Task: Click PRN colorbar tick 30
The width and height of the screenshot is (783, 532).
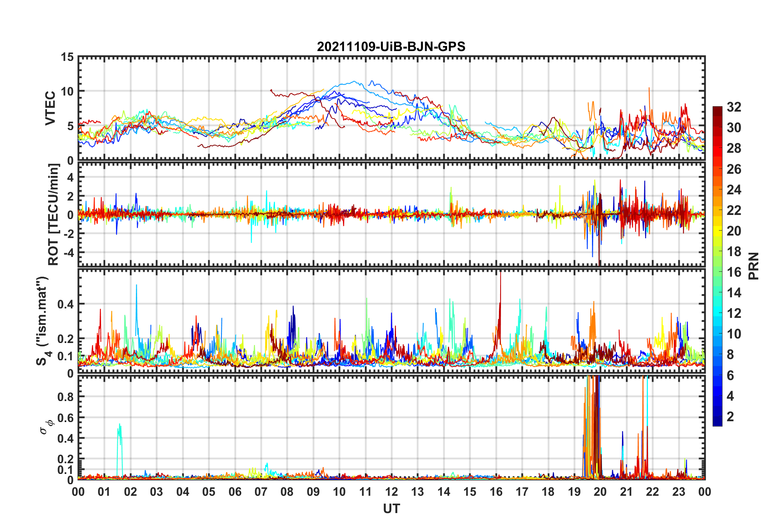Action: click(x=734, y=128)
